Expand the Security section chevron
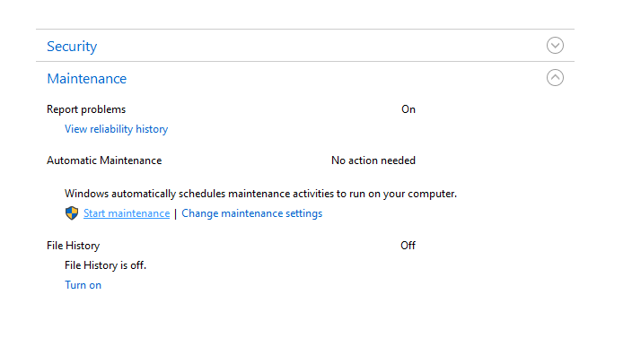This screenshot has height=364, width=632. pyautogui.click(x=555, y=46)
